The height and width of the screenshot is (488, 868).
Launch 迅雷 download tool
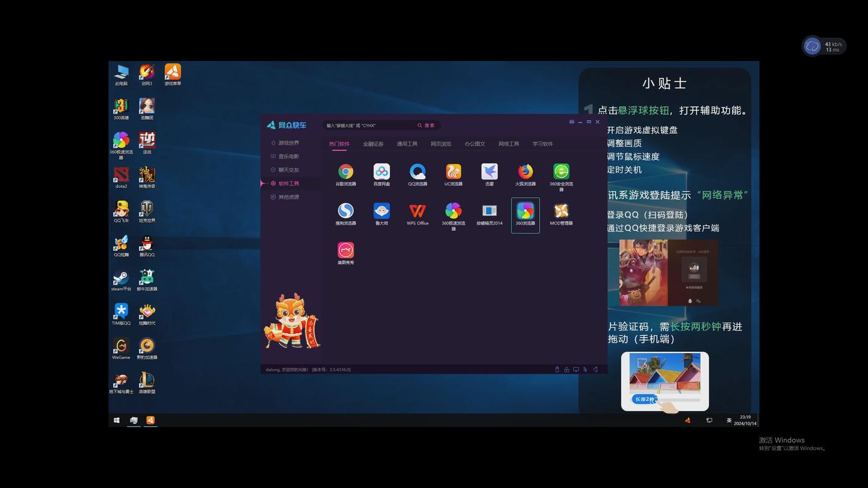click(489, 172)
